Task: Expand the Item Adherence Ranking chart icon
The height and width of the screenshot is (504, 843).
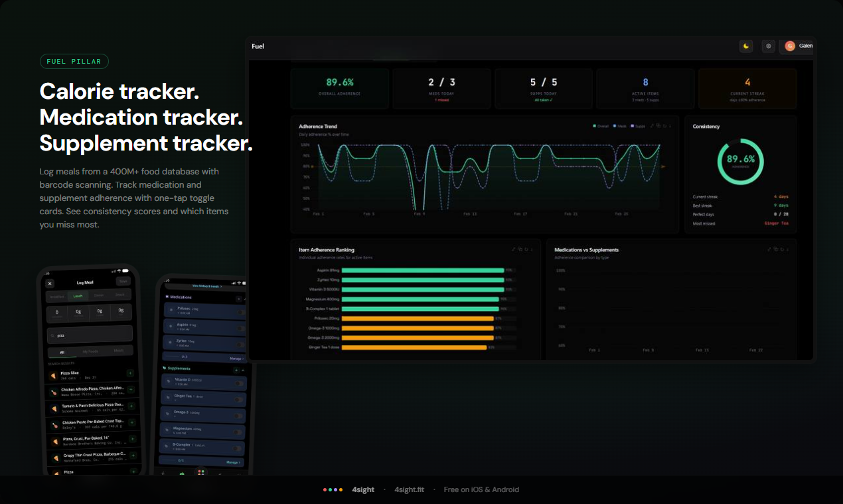Action: 513,249
